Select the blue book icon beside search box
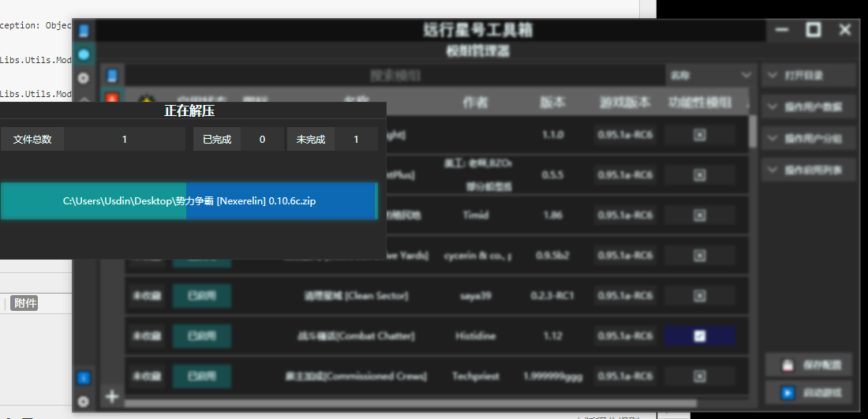The width and height of the screenshot is (868, 419). click(111, 76)
